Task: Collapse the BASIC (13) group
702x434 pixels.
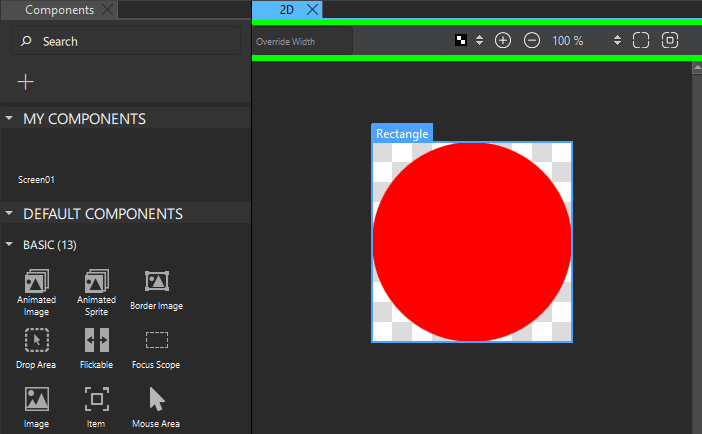Action: pos(9,244)
